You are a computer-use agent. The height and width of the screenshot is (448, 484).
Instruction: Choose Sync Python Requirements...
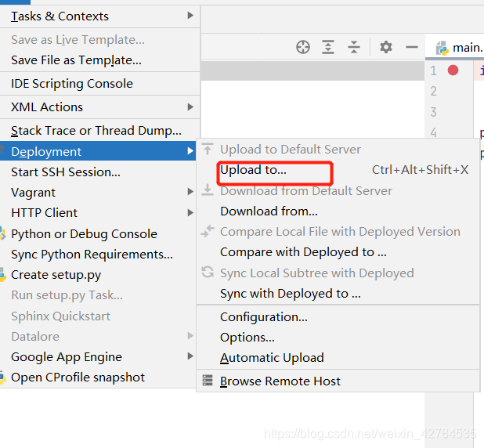click(98, 255)
